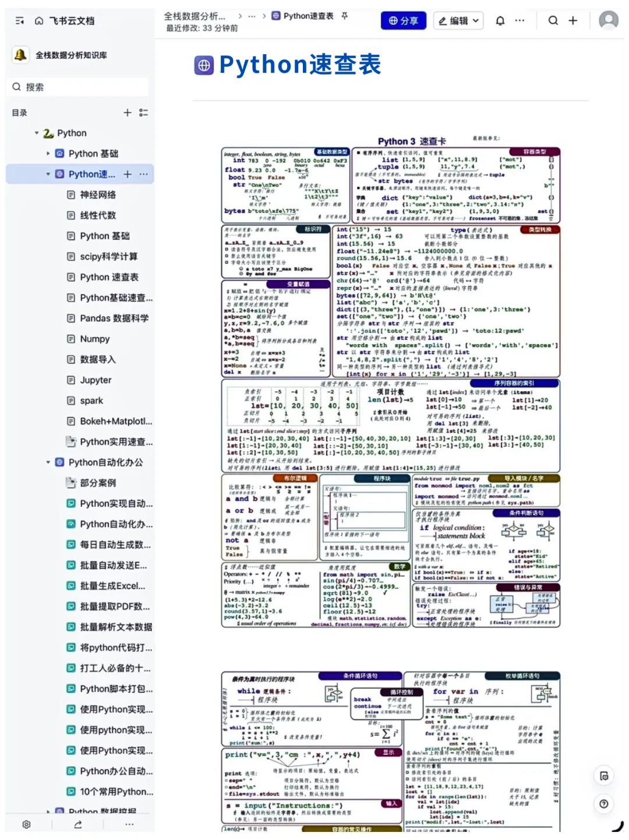Open the 全栈数据分析... breadcrumb
Screen dimensions: 629x840
pos(195,16)
